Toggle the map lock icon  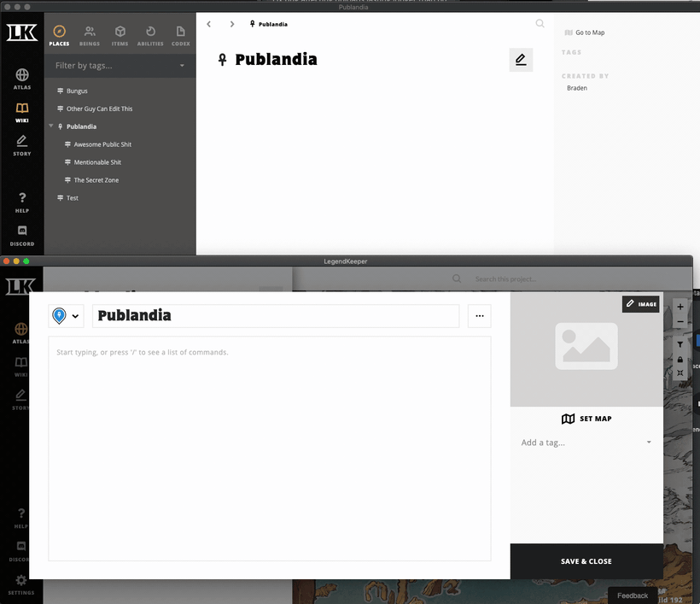tap(680, 360)
